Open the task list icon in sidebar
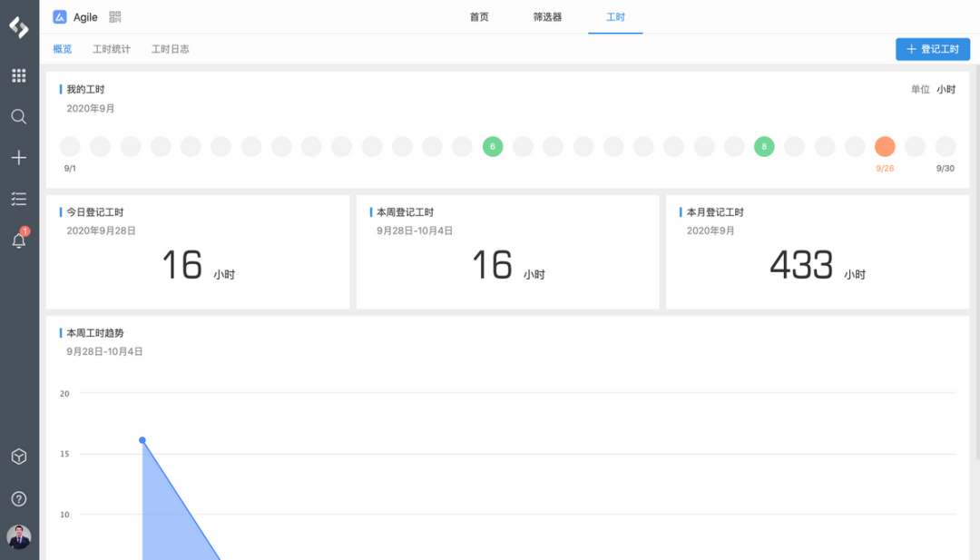Screen dimensions: 980x560 click(x=19, y=199)
